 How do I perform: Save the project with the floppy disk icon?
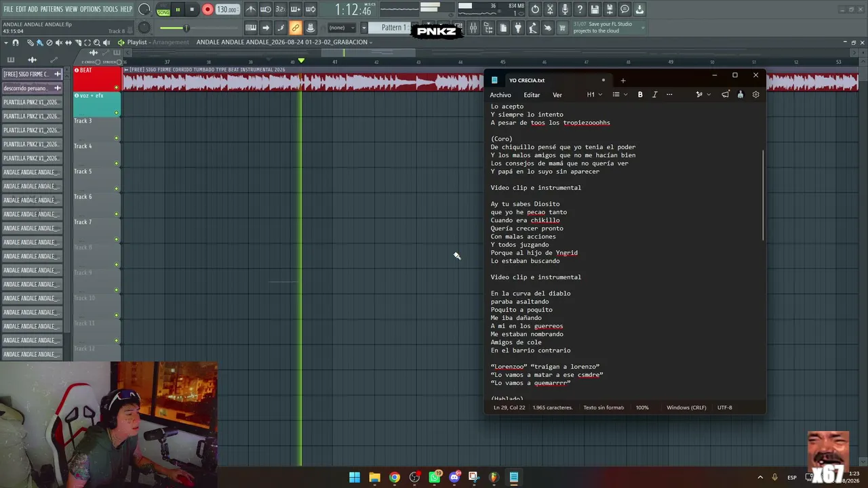595,9
